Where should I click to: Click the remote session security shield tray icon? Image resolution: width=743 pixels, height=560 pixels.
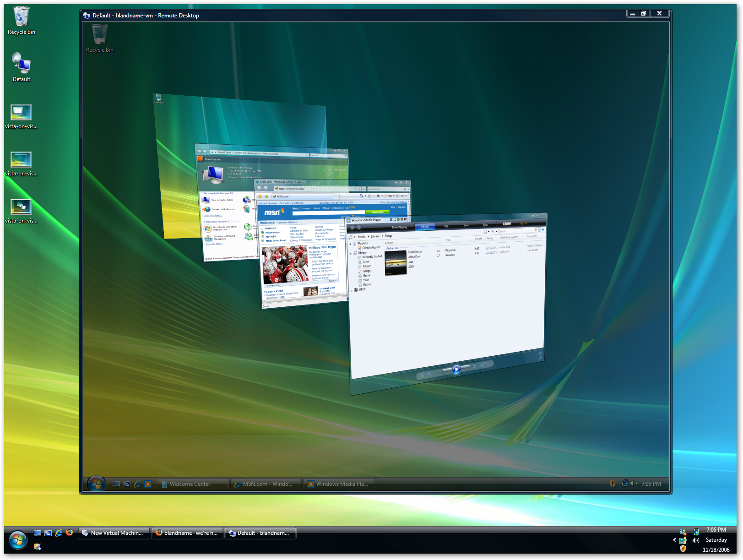click(613, 483)
